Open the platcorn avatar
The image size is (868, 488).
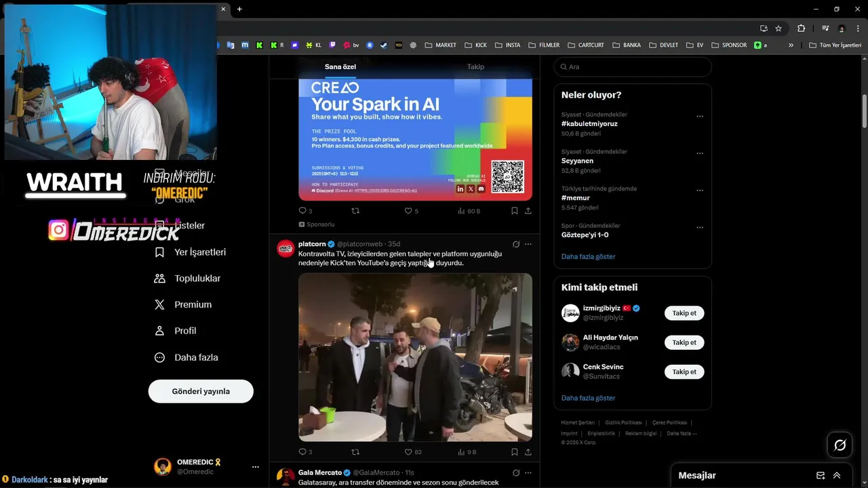[285, 249]
